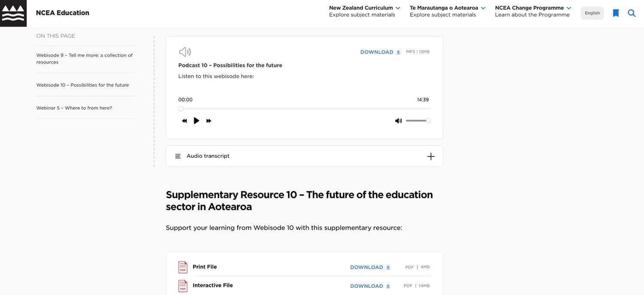Click the Interactive File PDF icon
Viewport: 644px width, 295px height.
(x=183, y=286)
